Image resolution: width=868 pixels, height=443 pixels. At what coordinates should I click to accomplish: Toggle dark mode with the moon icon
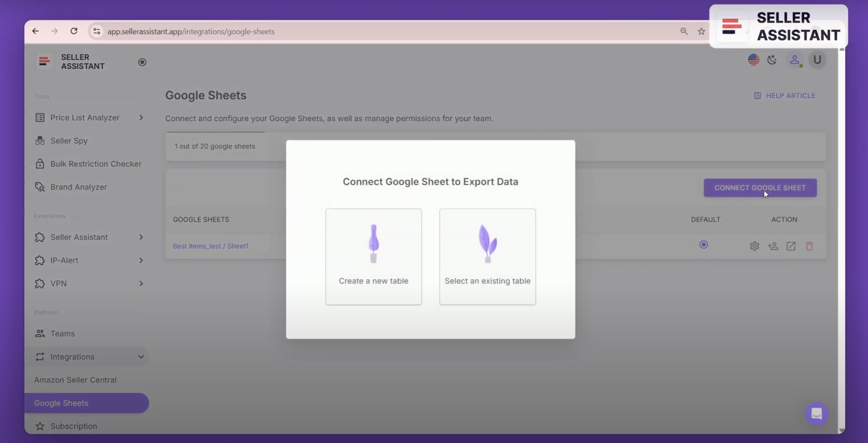pyautogui.click(x=772, y=60)
